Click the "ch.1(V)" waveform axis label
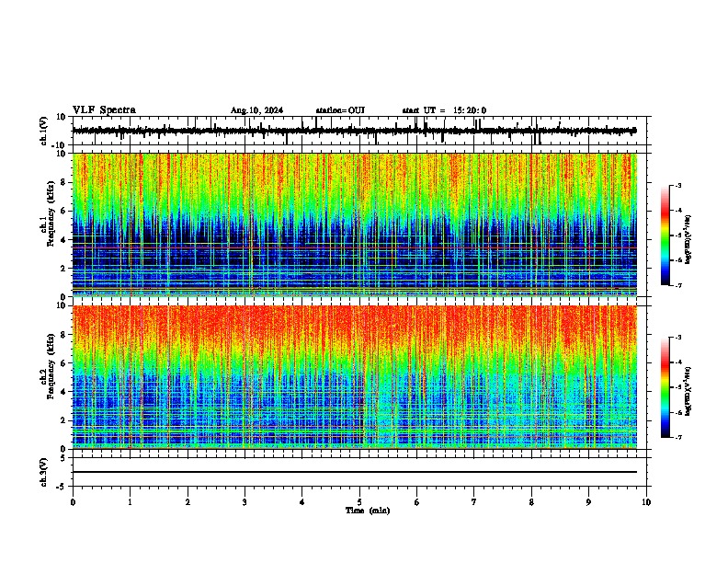728x563 pixels. click(x=44, y=131)
